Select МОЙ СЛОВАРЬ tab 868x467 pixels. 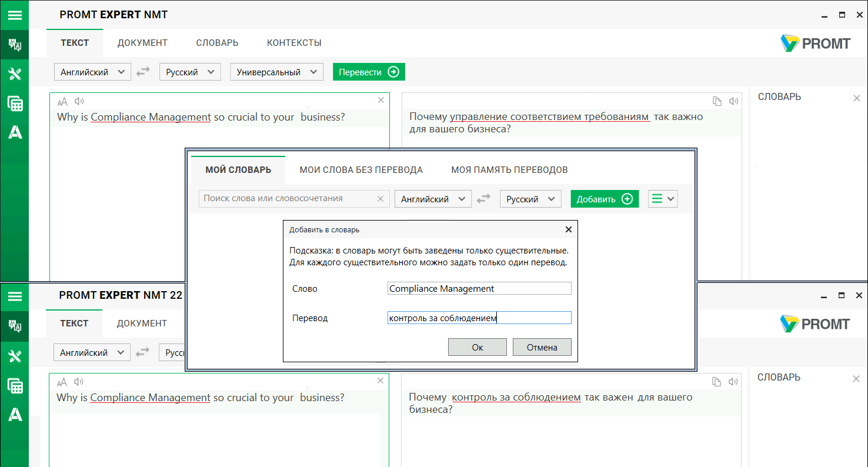coord(238,170)
